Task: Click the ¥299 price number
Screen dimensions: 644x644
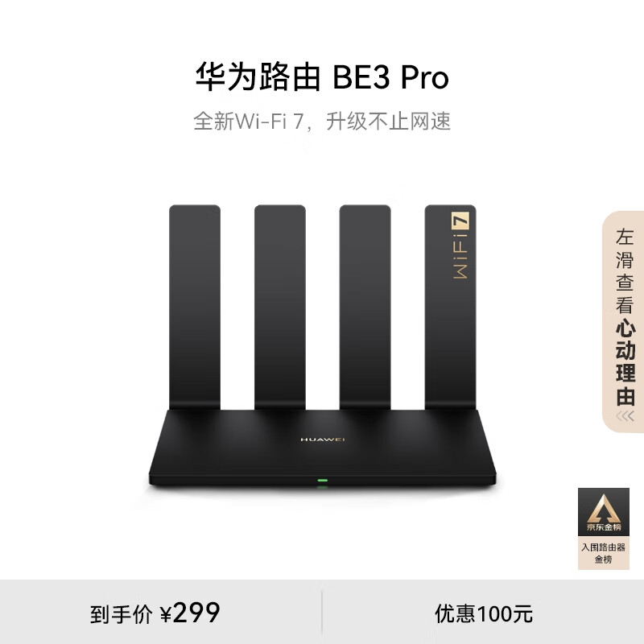Action: tap(190, 613)
